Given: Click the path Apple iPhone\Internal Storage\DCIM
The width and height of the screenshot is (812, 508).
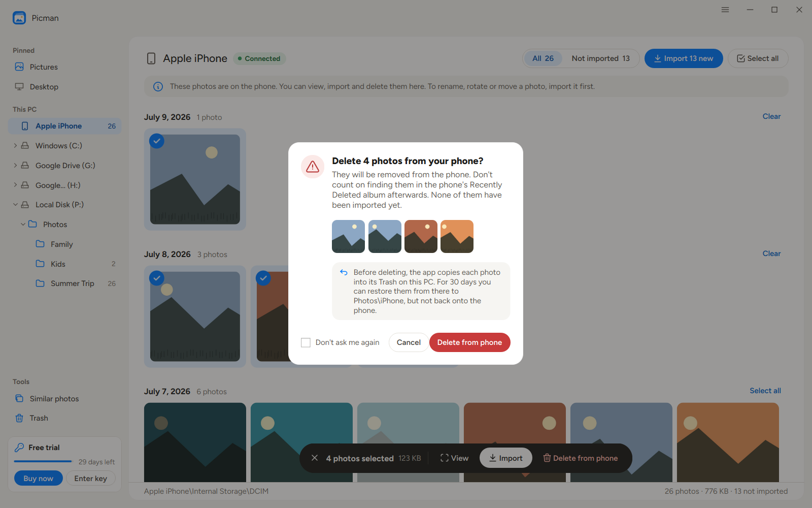Looking at the screenshot, I should pyautogui.click(x=206, y=491).
